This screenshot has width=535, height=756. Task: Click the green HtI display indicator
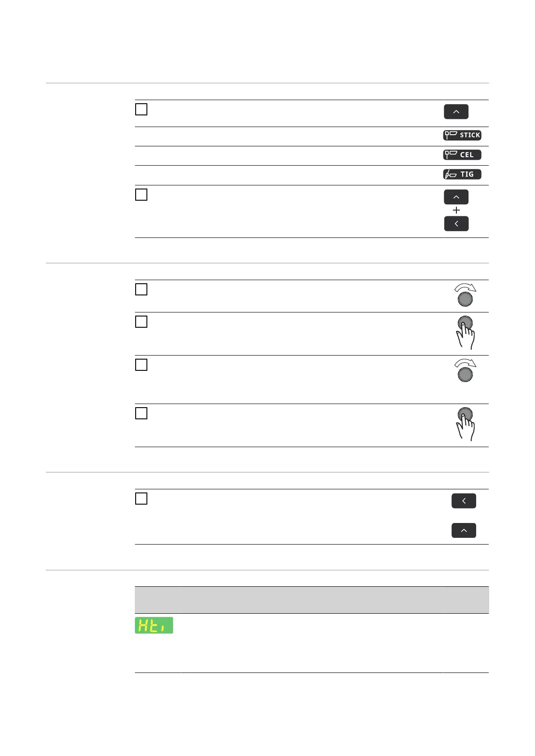point(154,625)
